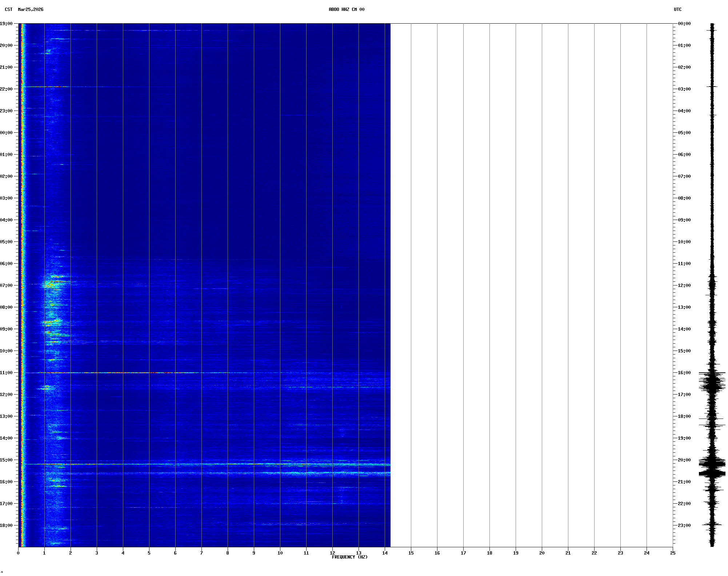Click the 07:00 CST time marker
The width and height of the screenshot is (728, 576).
(x=7, y=285)
